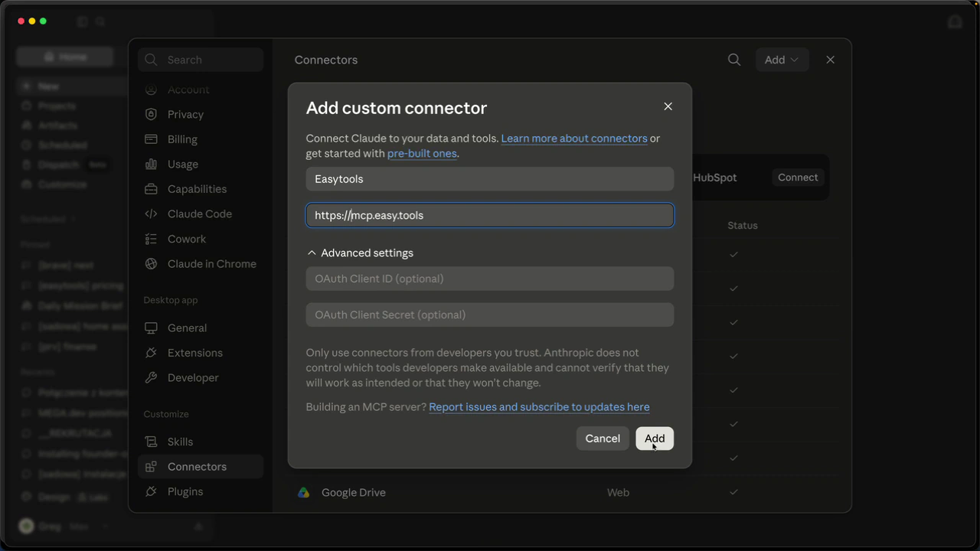
Task: Click the Claude Code brackets icon
Action: (x=152, y=214)
